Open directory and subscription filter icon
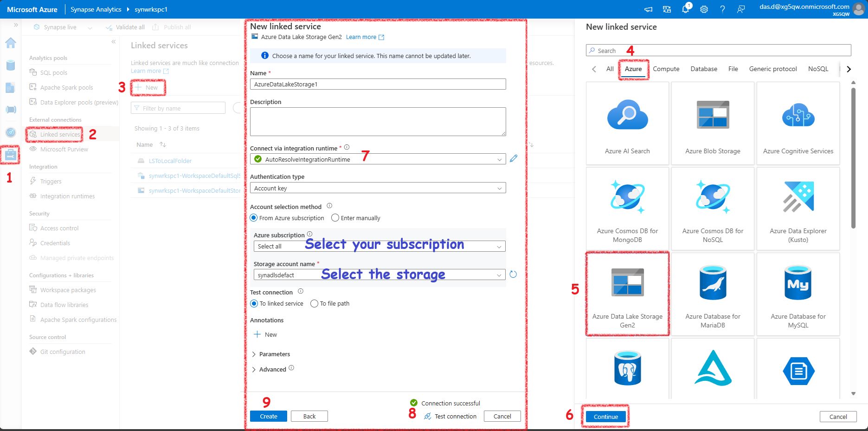The width and height of the screenshot is (868, 431). click(667, 9)
